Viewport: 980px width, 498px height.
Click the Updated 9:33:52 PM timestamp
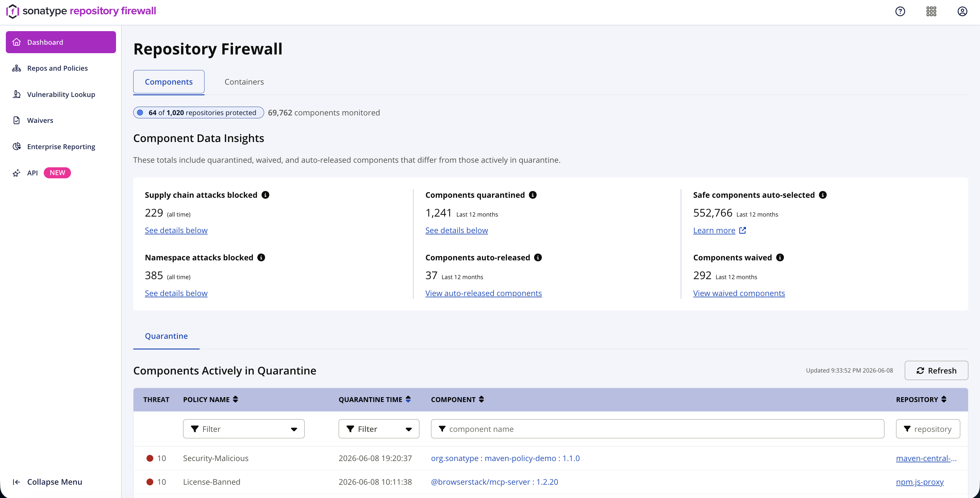tap(849, 371)
